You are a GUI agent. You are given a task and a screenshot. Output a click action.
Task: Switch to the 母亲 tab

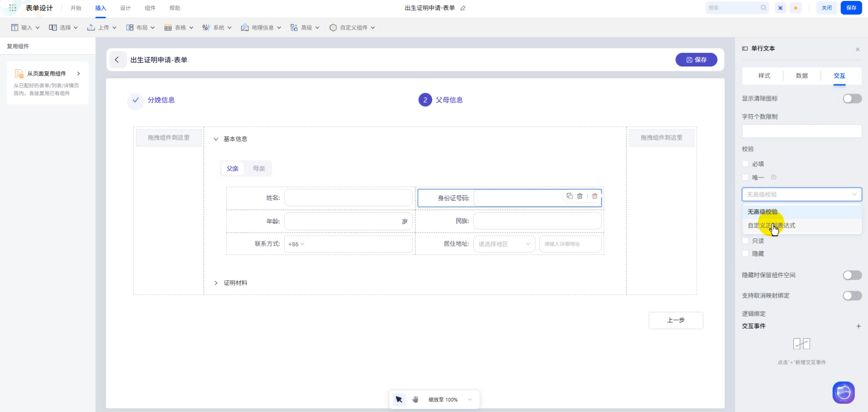[259, 168]
